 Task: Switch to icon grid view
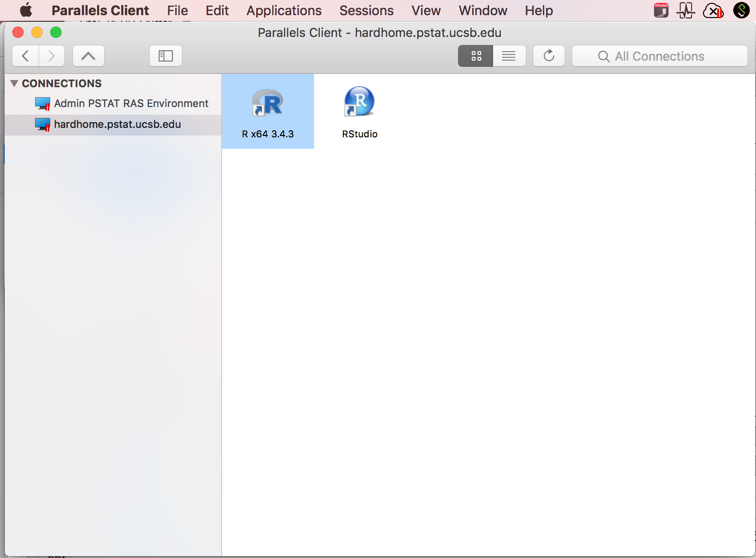point(476,56)
